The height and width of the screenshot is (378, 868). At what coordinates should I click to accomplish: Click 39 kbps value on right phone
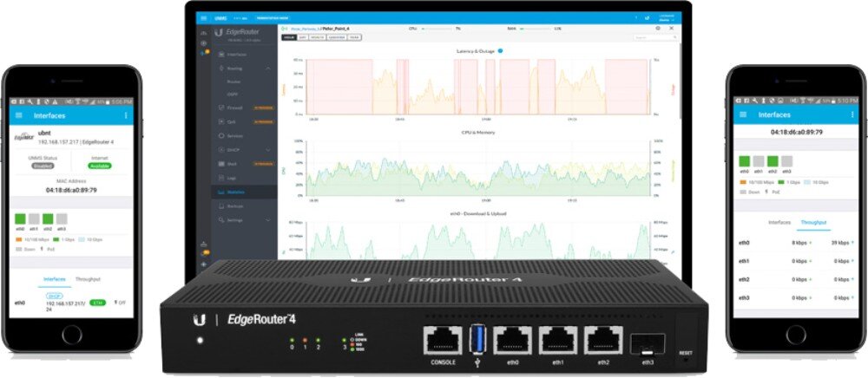840,243
